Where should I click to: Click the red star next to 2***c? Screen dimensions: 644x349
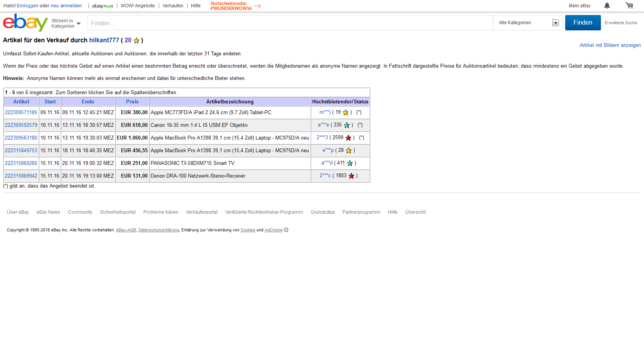(351, 176)
